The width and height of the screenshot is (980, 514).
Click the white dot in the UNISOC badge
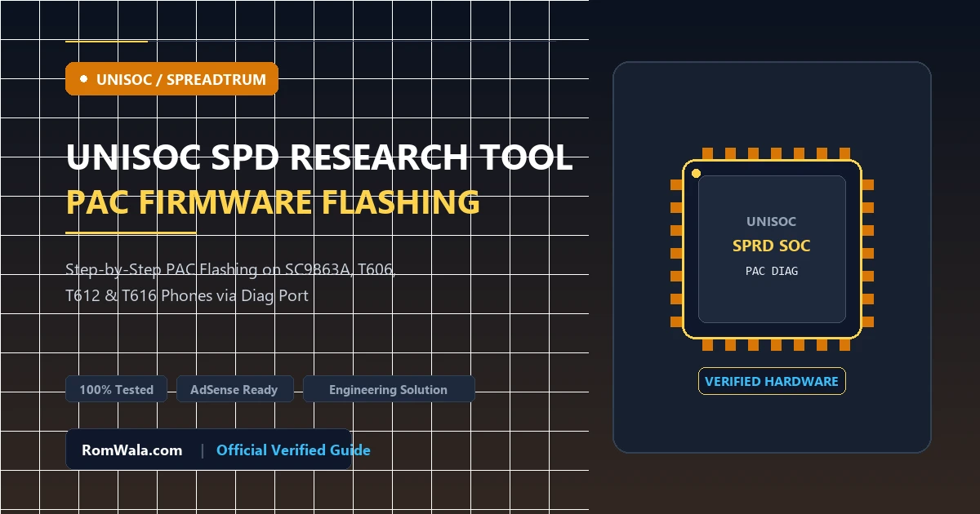(x=83, y=79)
